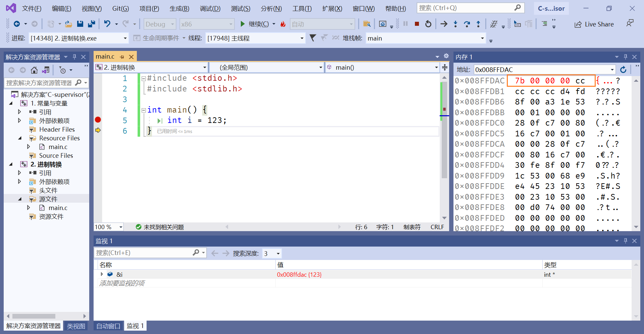Expand main.c under Resource Files
Screen dimensions: 644x334
[29, 147]
